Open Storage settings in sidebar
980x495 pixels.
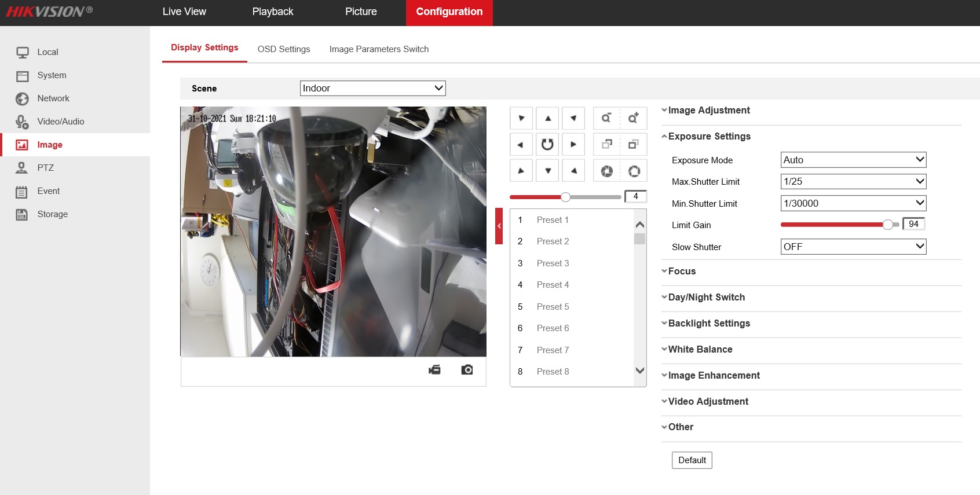click(x=75, y=214)
